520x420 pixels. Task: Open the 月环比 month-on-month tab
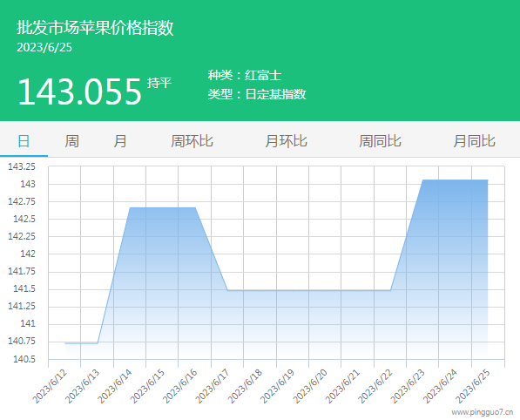(x=286, y=141)
